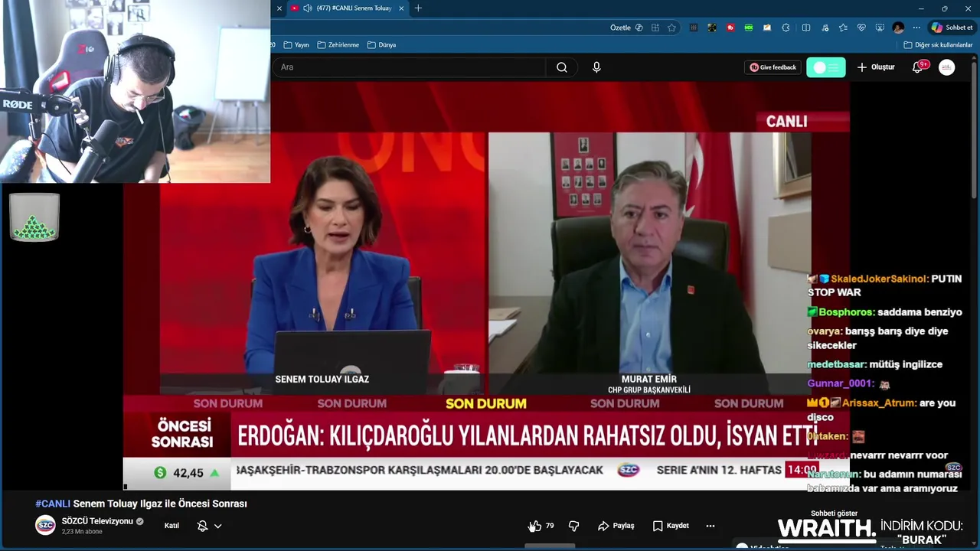Open YouTube notifications bell

917,67
